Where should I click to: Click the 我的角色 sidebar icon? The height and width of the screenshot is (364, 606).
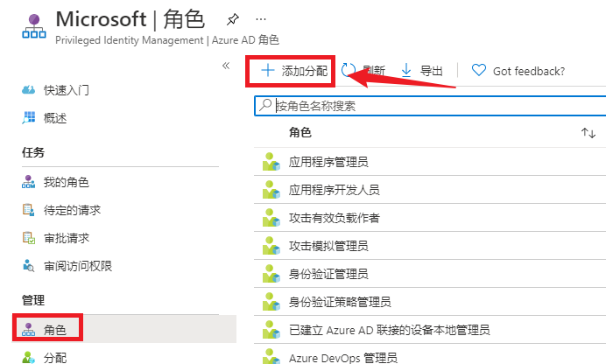point(29,182)
